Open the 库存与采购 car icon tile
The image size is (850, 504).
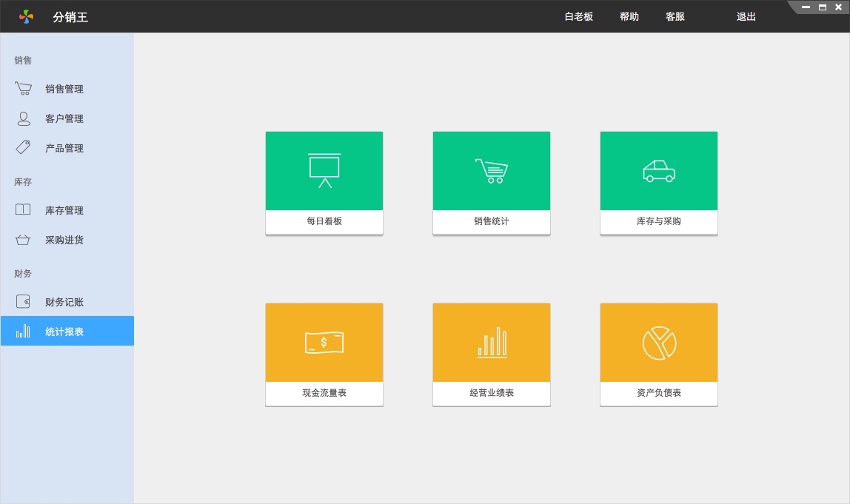pyautogui.click(x=658, y=171)
